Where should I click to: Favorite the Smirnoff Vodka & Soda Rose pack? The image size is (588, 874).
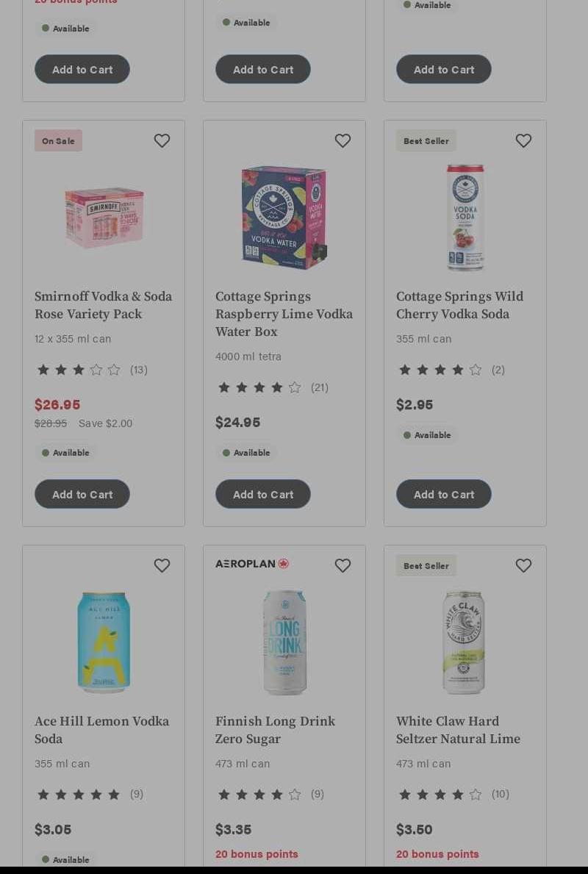(162, 140)
